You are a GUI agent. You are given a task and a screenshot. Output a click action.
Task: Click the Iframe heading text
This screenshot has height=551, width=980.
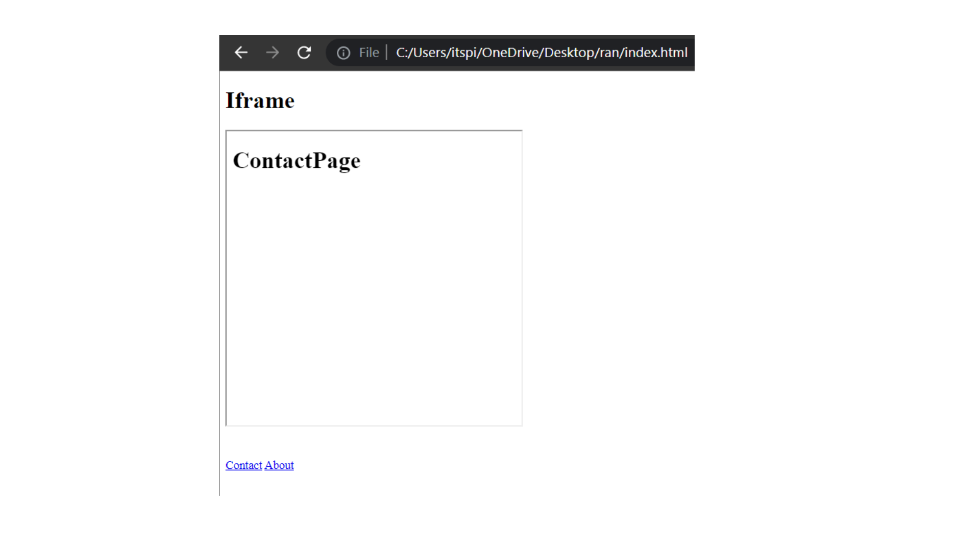[260, 101]
